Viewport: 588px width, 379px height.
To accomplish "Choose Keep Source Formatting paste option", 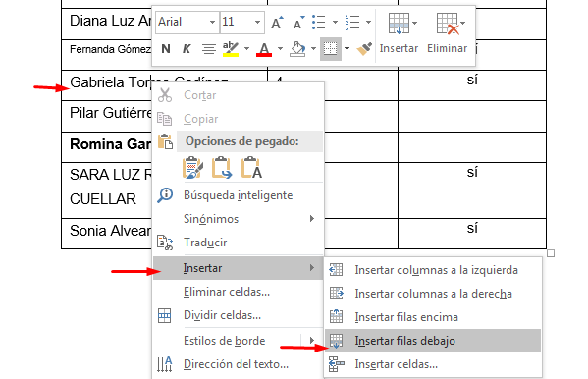I will pyautogui.click(x=192, y=167).
